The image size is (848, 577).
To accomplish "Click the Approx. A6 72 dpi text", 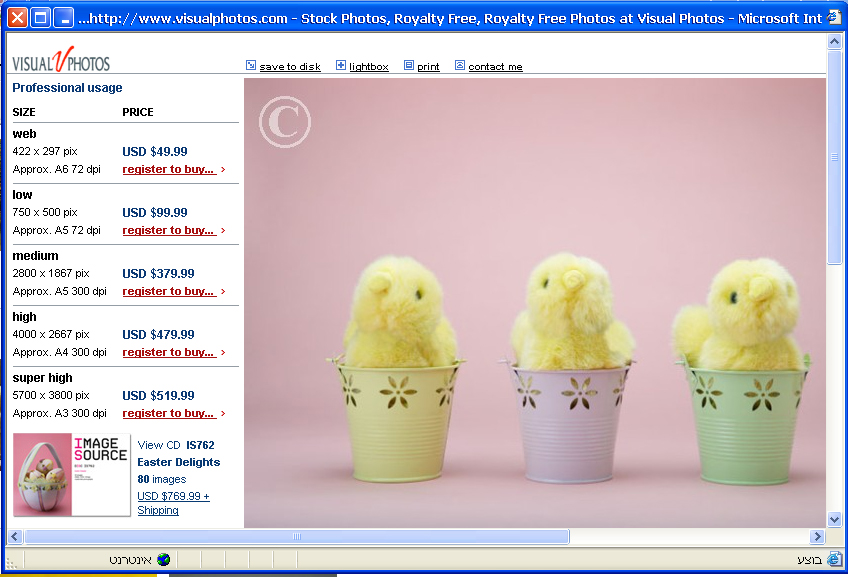I will [x=56, y=169].
